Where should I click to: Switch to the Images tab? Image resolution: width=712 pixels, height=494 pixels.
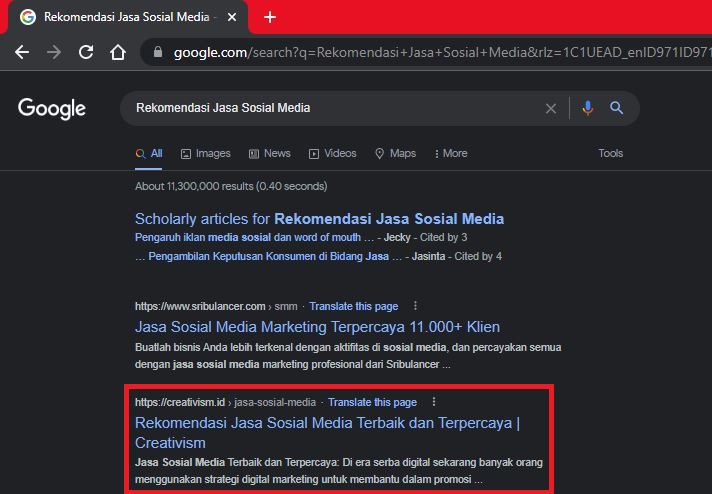click(x=206, y=153)
